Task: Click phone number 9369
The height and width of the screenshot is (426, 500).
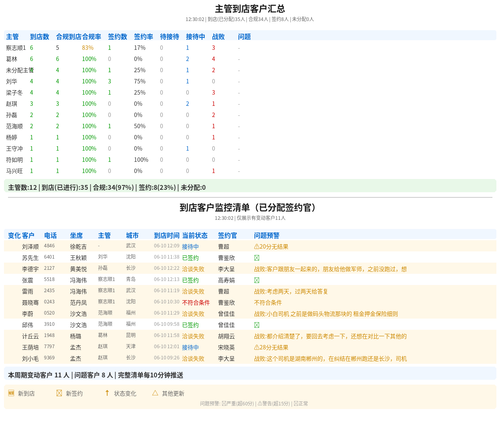Action: click(49, 358)
